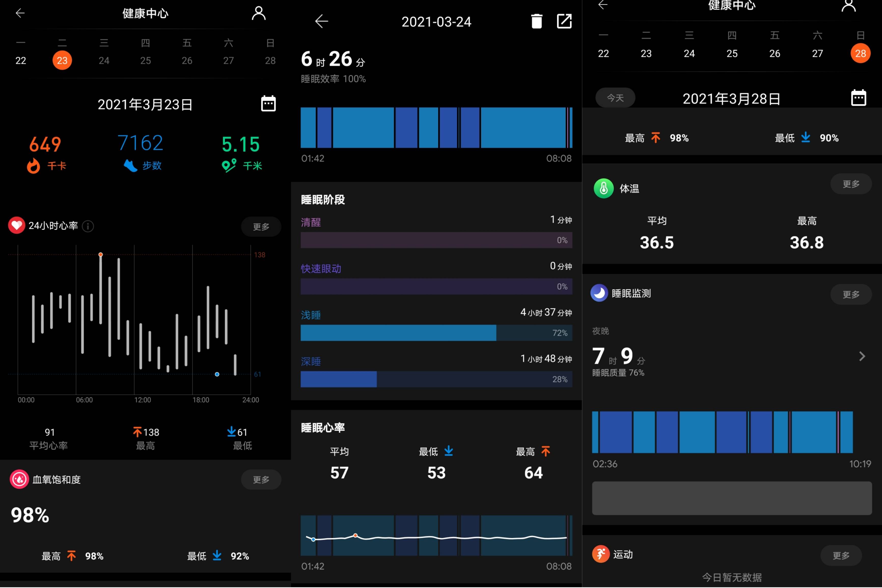
Task: Tap the 运动 running icon
Action: 600,554
